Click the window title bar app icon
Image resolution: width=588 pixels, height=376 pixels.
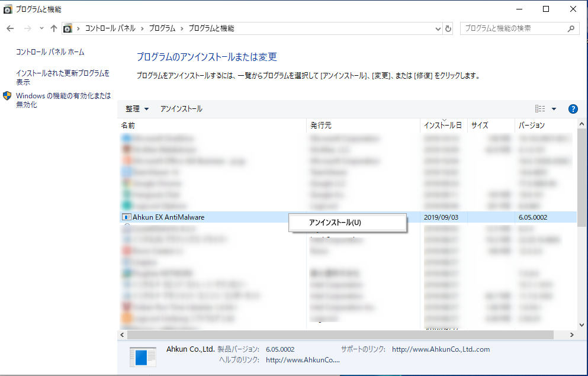tap(8, 9)
